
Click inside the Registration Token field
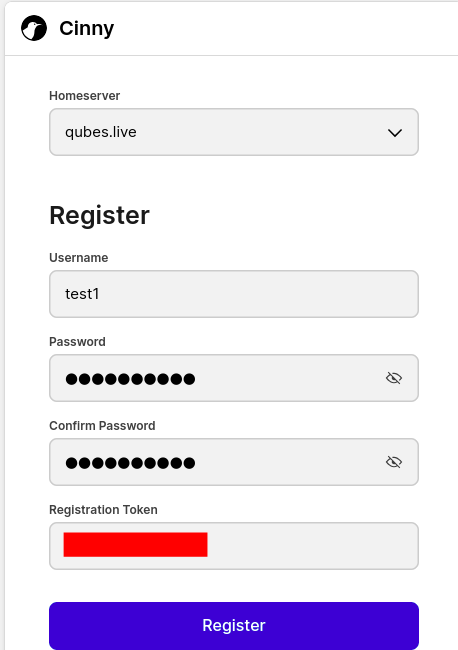click(234, 546)
